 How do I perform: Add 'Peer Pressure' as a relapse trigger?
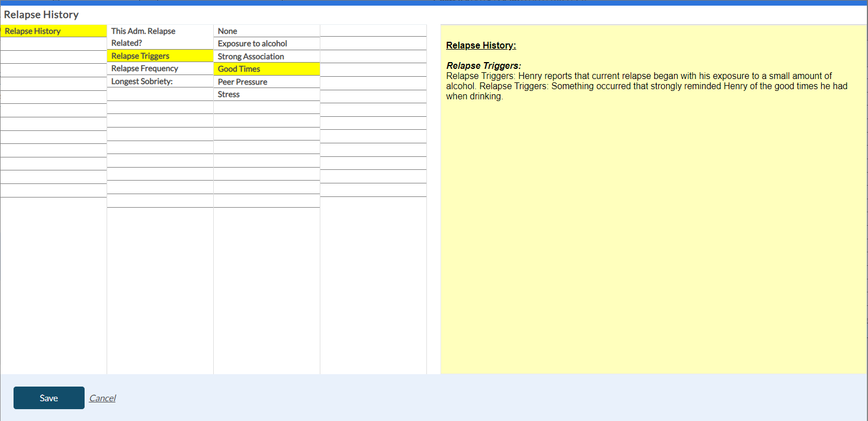click(x=243, y=82)
